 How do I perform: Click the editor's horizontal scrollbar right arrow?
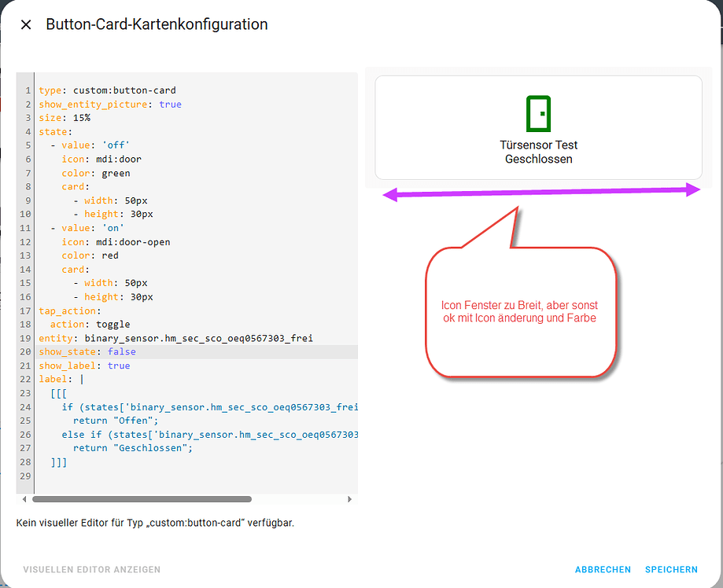[x=351, y=498]
